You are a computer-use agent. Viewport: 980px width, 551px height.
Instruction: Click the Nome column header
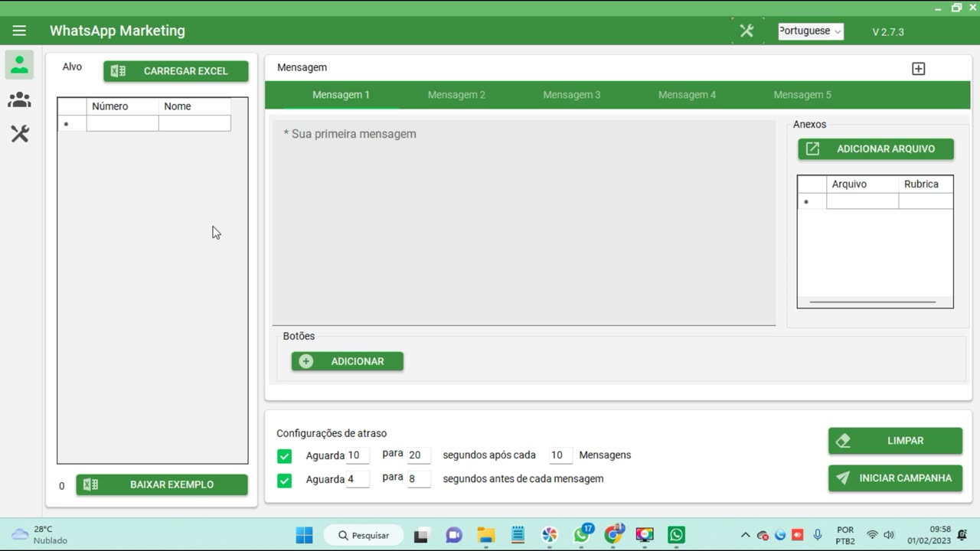click(x=194, y=106)
